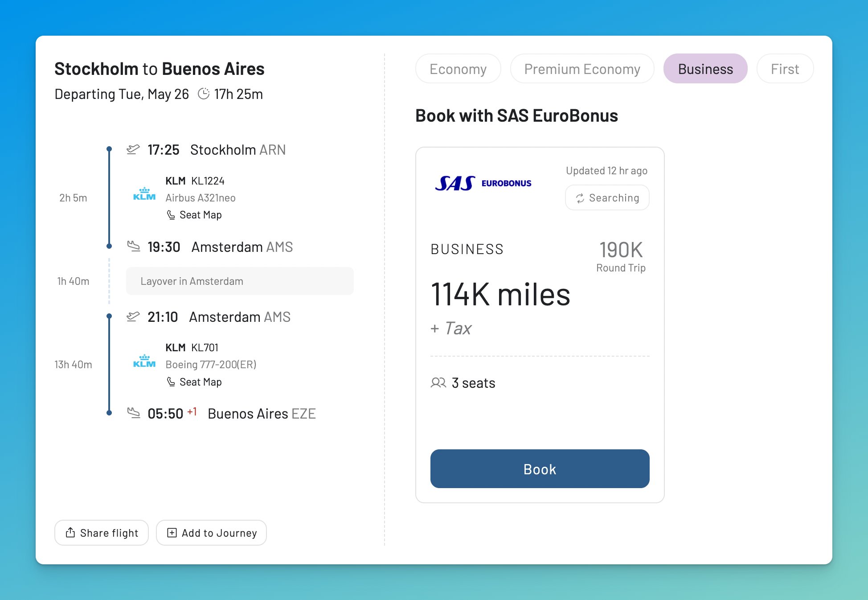This screenshot has width=868, height=600.
Task: Click the takeoff icon beside 17:25 Stockholm
Action: (x=133, y=149)
